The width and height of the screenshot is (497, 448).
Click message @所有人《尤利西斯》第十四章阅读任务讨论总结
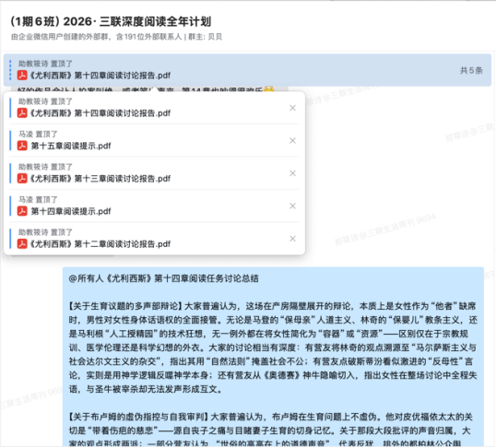click(163, 278)
